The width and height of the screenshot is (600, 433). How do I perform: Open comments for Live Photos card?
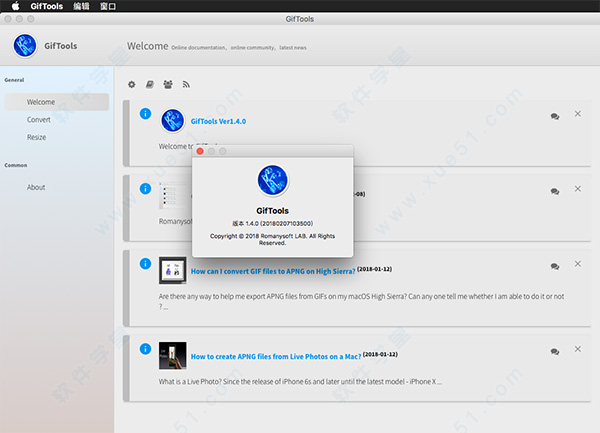coord(555,351)
